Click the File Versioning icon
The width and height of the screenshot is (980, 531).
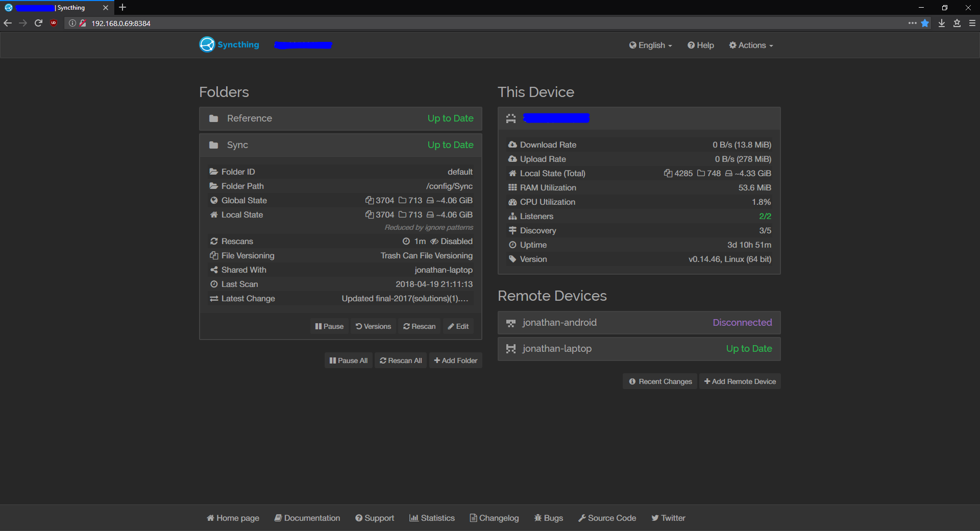[214, 256]
